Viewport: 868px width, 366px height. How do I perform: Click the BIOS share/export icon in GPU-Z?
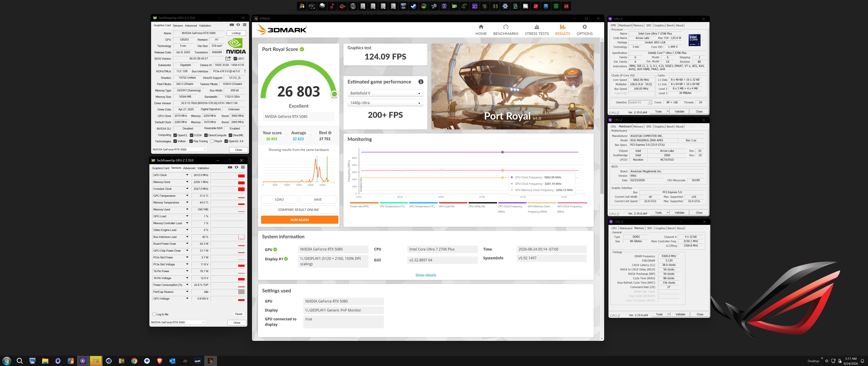coord(228,59)
